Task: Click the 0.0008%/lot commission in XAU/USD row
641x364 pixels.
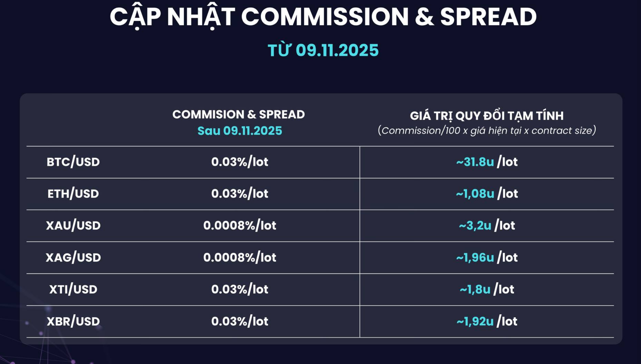Action: (x=240, y=226)
